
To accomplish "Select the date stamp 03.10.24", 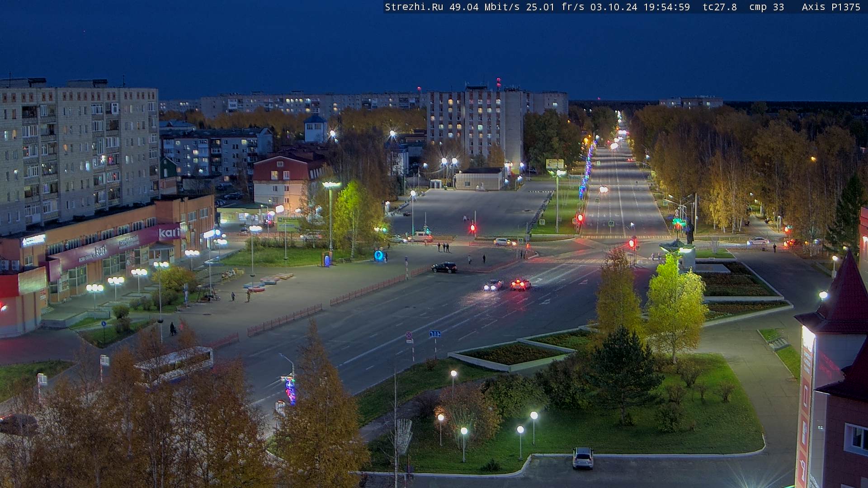I will (613, 7).
